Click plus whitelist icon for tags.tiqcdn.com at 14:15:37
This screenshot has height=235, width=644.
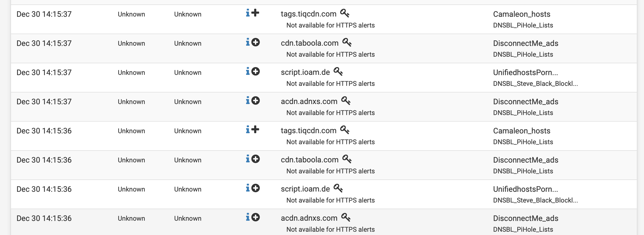(x=255, y=13)
